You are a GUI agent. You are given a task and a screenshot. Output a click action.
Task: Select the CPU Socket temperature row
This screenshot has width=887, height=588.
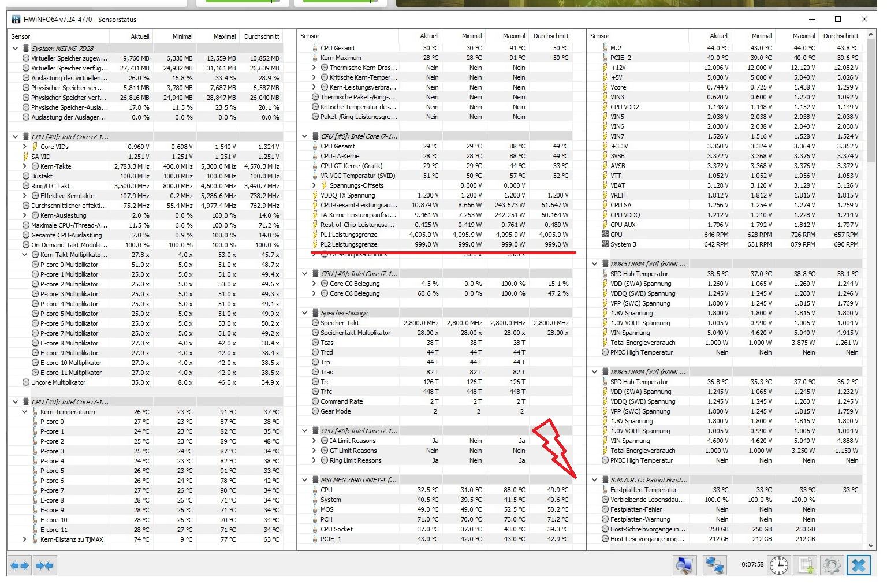435,529
